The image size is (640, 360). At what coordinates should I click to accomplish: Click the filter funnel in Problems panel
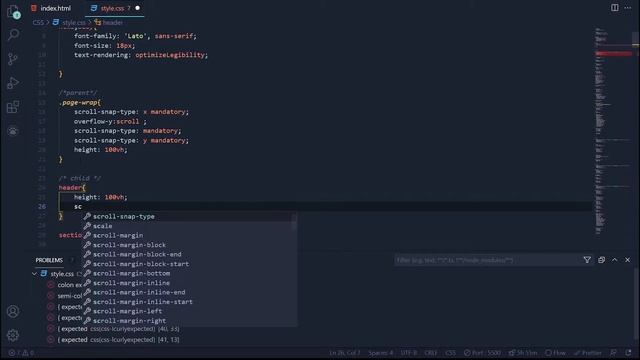[x=587, y=260]
